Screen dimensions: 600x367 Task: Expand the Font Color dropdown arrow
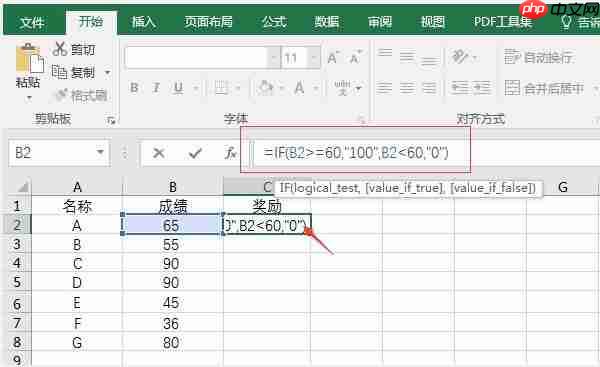click(316, 89)
